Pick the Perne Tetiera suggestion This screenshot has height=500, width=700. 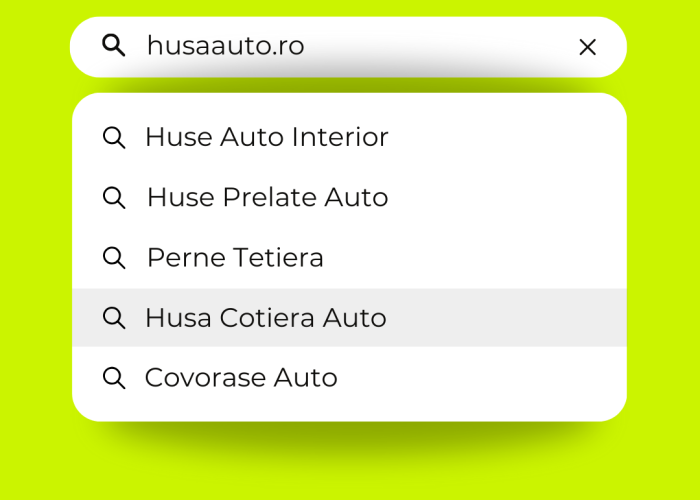[235, 258]
